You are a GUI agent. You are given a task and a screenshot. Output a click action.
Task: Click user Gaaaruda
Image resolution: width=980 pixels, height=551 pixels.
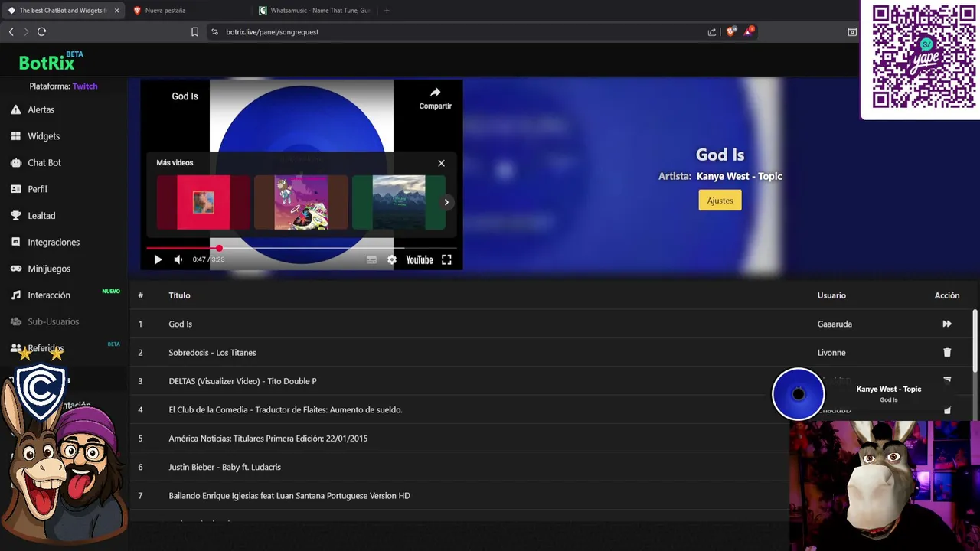[x=835, y=324]
